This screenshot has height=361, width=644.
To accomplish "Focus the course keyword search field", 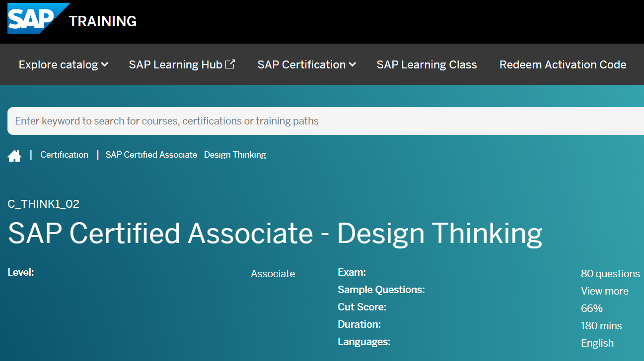I will (x=326, y=121).
